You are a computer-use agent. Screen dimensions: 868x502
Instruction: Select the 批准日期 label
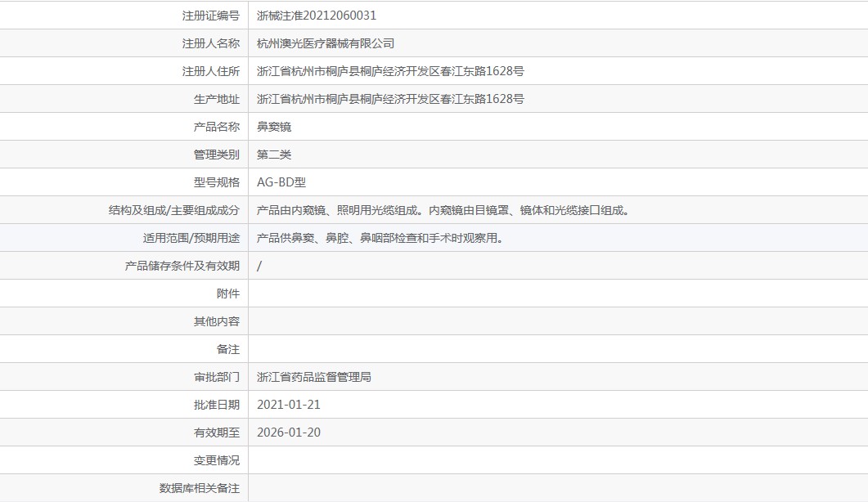coord(217,405)
